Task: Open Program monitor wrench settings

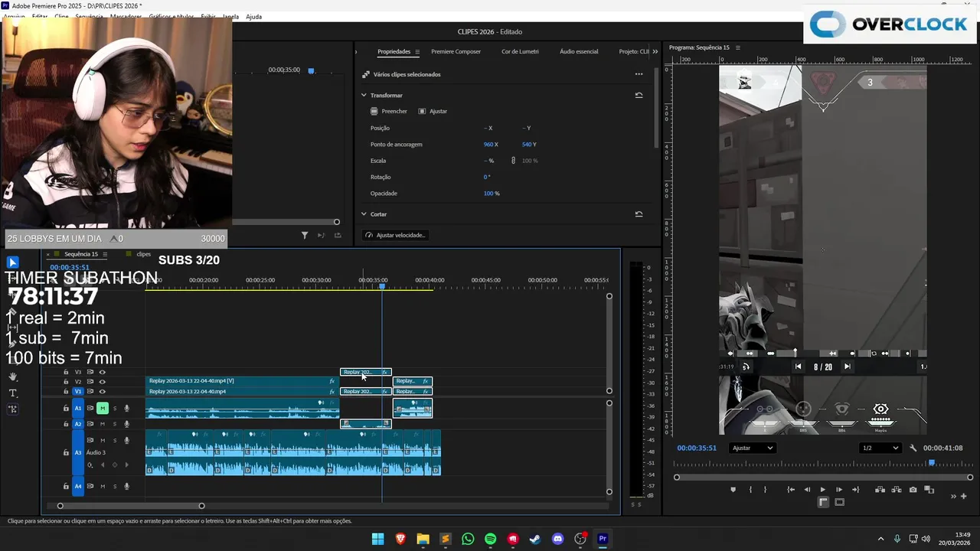Action: (x=913, y=448)
